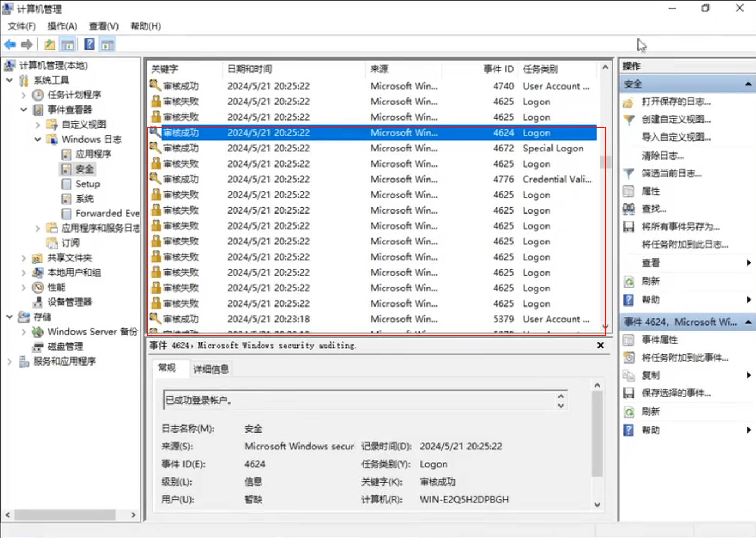756x538 pixels.
Task: Click the 事件属性 icon in actions
Action: click(x=629, y=340)
